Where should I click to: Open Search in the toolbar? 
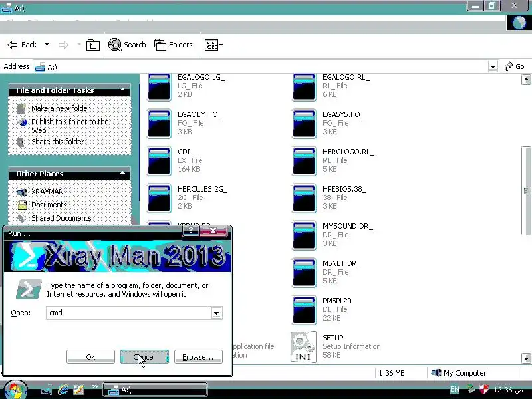pos(127,45)
